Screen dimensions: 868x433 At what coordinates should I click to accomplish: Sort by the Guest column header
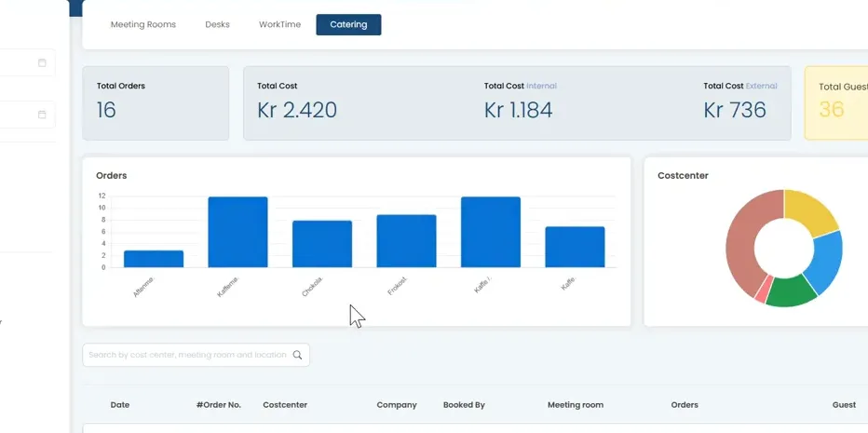pos(844,405)
